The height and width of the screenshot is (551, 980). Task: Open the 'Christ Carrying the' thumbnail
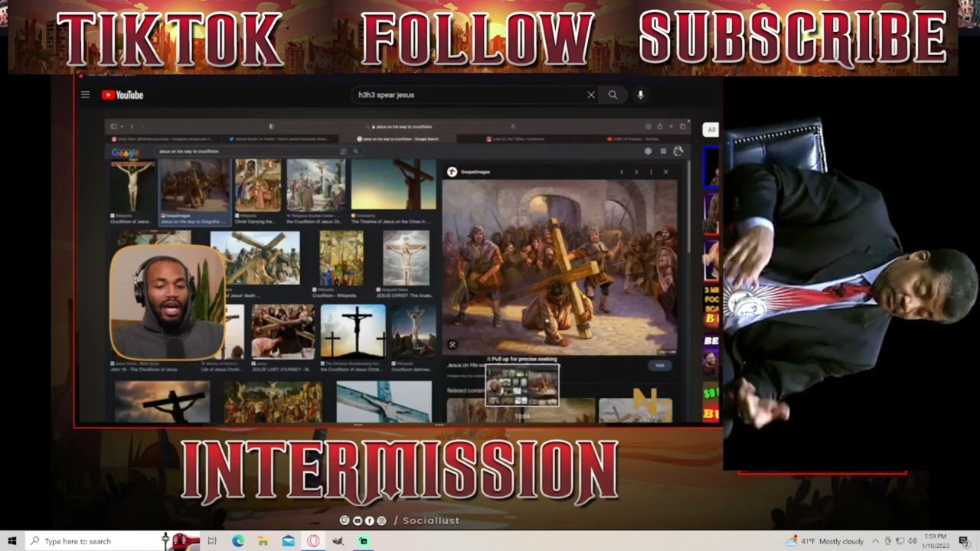(x=257, y=186)
